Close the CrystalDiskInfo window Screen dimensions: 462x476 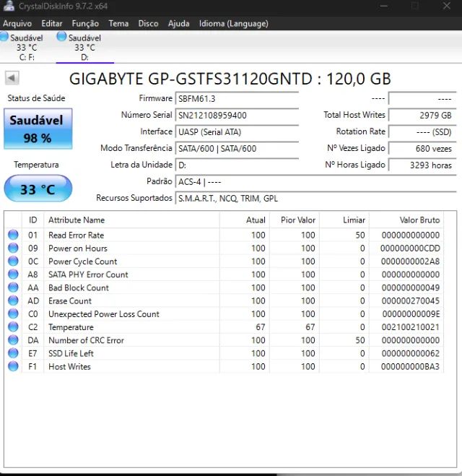tap(447, 6)
